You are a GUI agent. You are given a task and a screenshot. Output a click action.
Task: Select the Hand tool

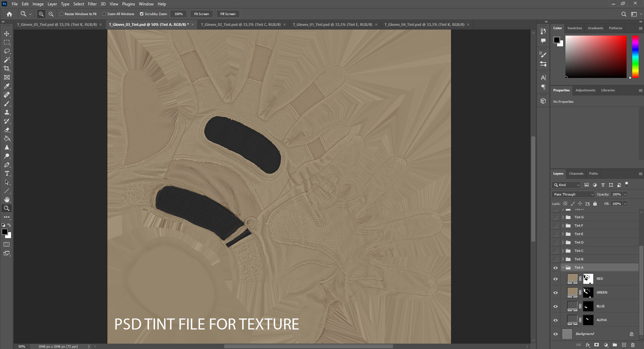pos(7,200)
